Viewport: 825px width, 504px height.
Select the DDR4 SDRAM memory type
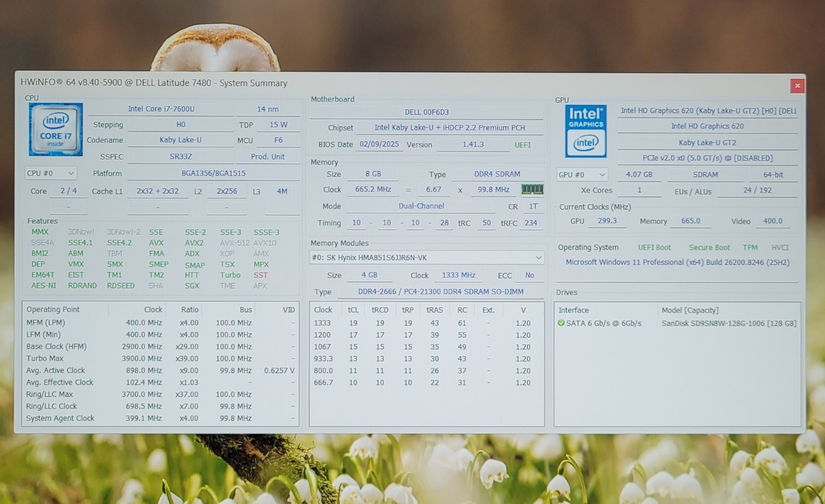[x=497, y=174]
